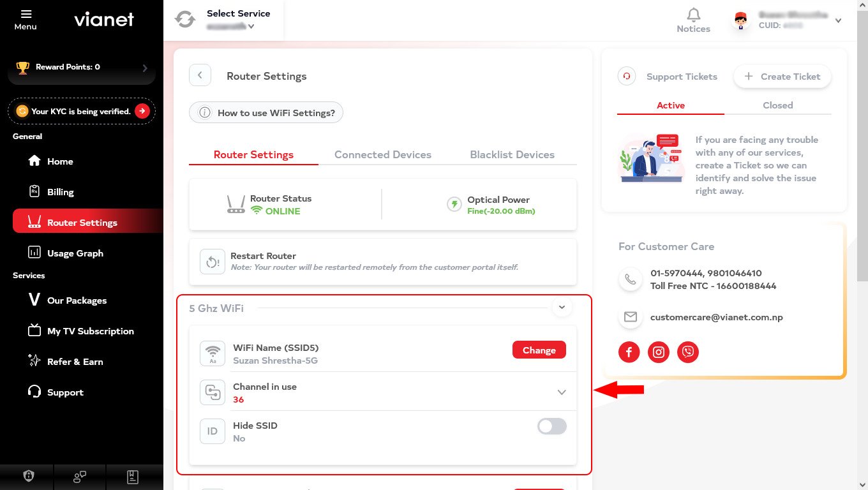Click the Create Ticket button
The width and height of the screenshot is (868, 490).
[x=782, y=77]
